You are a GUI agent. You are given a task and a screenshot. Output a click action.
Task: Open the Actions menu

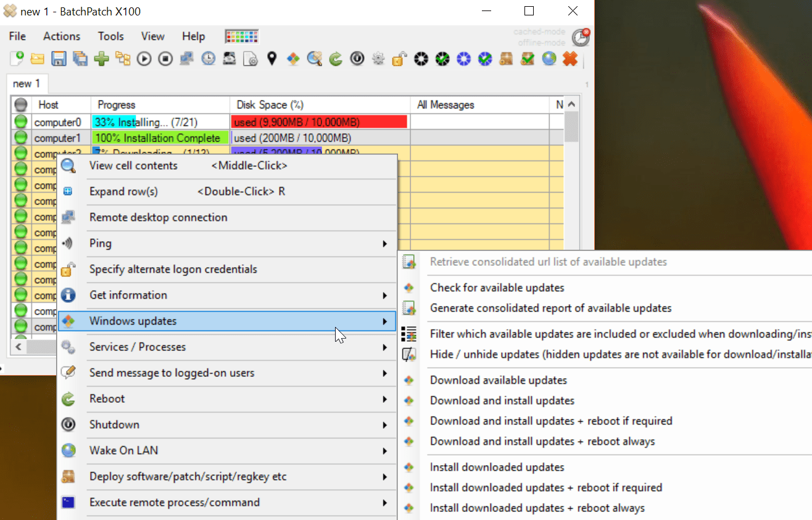pos(62,36)
